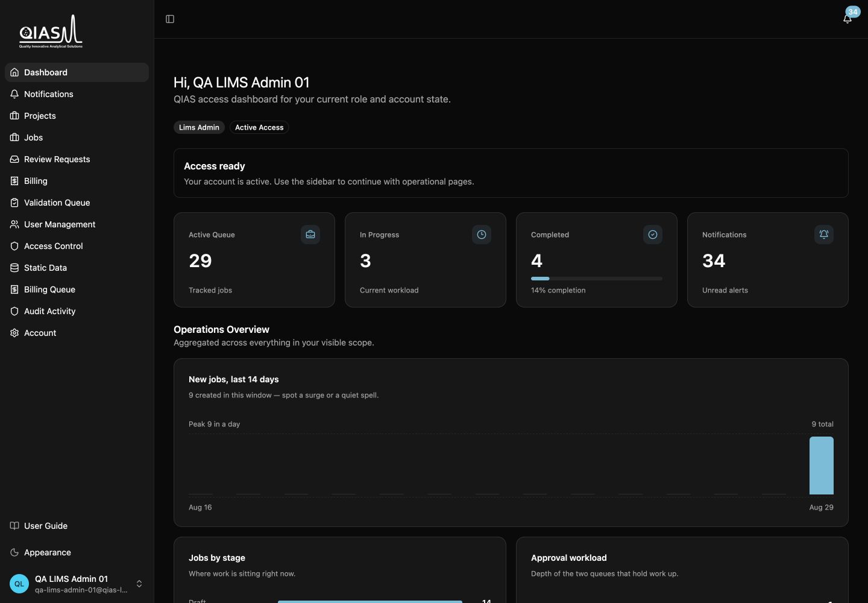Screen dimensions: 868x603
Task: Click the QIAS logo
Action: (x=51, y=31)
